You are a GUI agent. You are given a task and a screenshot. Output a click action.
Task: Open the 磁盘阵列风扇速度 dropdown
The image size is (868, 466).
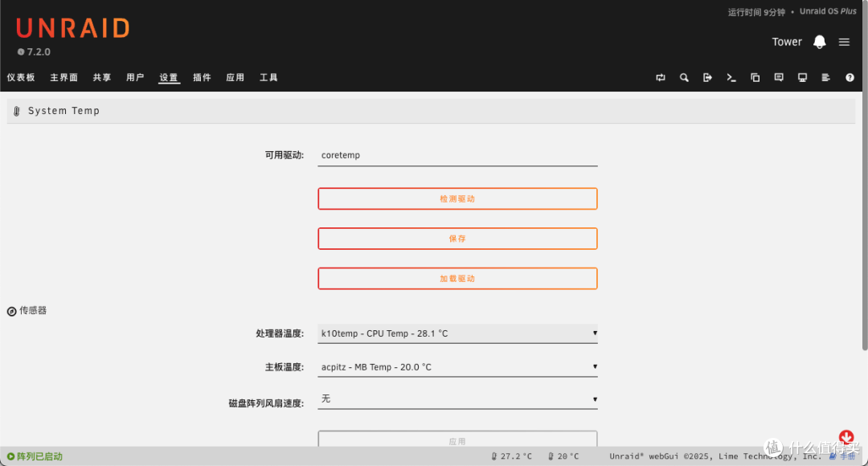pyautogui.click(x=457, y=399)
